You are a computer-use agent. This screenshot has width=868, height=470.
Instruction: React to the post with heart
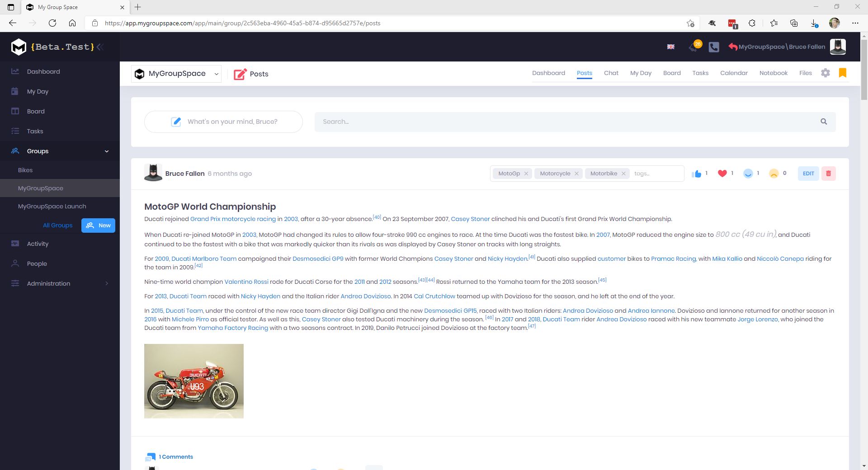coord(722,174)
